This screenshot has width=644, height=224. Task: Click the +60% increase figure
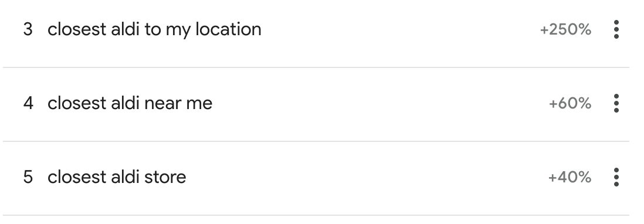pos(570,103)
